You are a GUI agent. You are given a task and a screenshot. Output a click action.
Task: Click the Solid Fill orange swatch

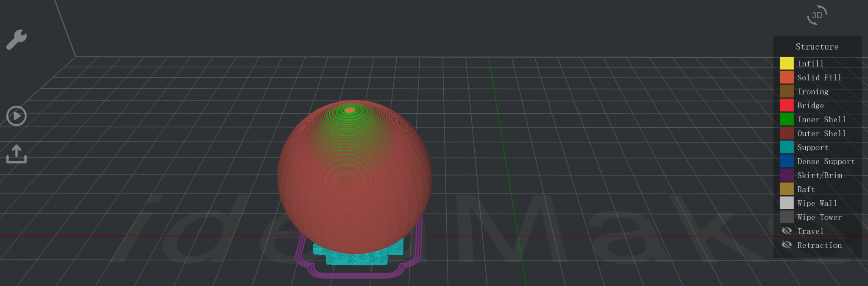click(x=787, y=77)
